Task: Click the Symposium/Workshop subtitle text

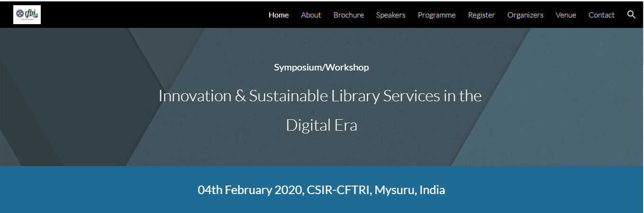Action: tap(321, 67)
